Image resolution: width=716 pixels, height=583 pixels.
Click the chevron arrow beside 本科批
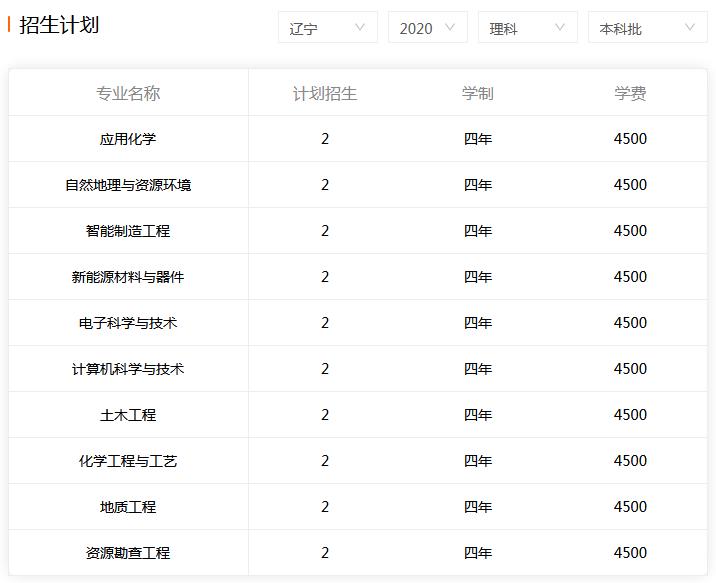[690, 28]
